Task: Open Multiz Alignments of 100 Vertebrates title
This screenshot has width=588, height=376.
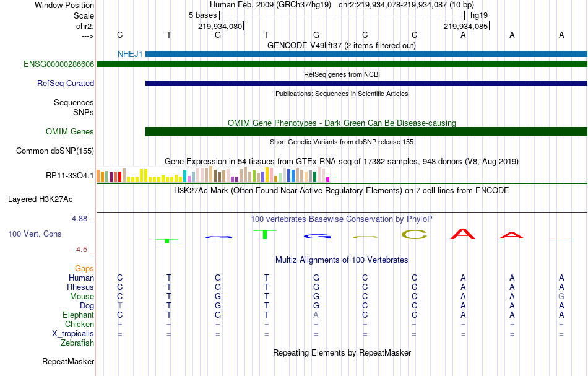Action: click(342, 260)
